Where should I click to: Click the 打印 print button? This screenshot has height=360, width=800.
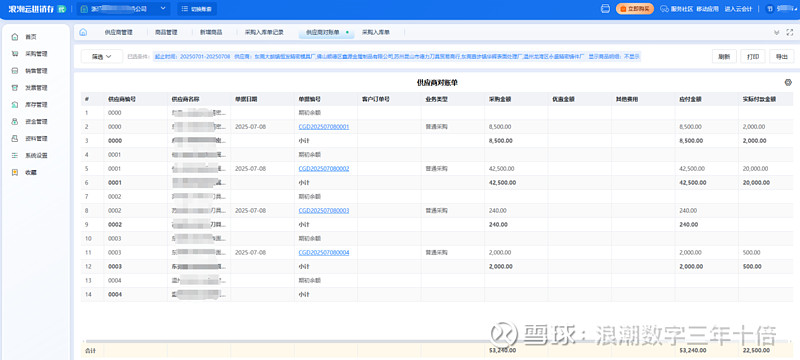pyautogui.click(x=753, y=57)
